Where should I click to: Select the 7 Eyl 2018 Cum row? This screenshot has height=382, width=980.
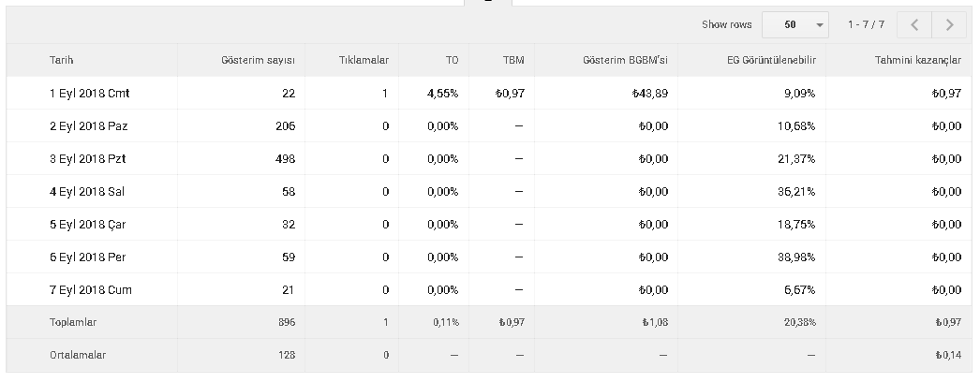(489, 289)
